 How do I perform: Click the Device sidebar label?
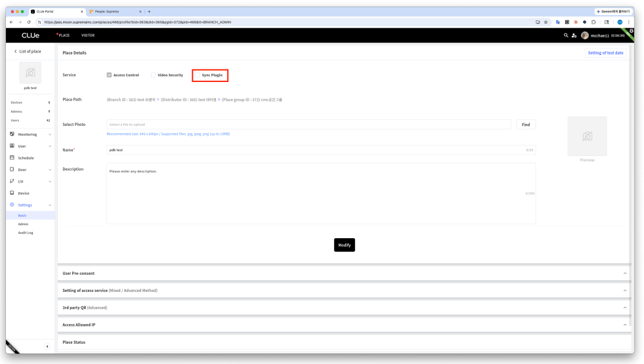pyautogui.click(x=24, y=193)
